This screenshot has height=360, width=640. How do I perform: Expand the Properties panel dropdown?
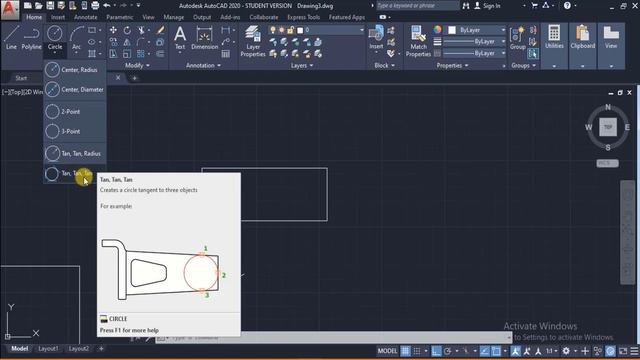pos(452,65)
